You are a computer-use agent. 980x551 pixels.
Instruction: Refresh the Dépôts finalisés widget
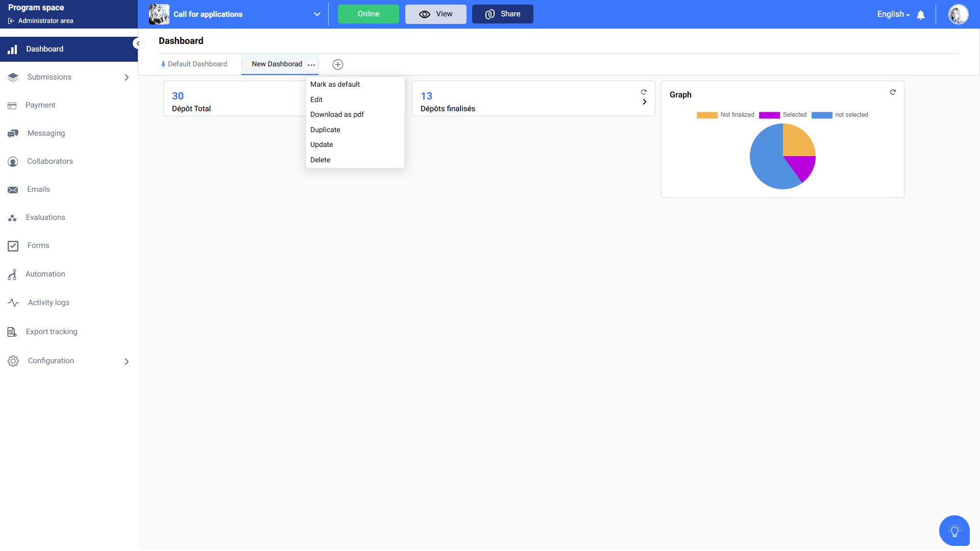click(644, 92)
